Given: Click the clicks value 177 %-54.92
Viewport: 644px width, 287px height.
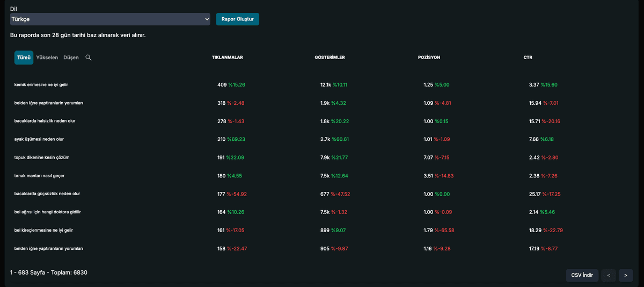Looking at the screenshot, I should pos(232,193).
